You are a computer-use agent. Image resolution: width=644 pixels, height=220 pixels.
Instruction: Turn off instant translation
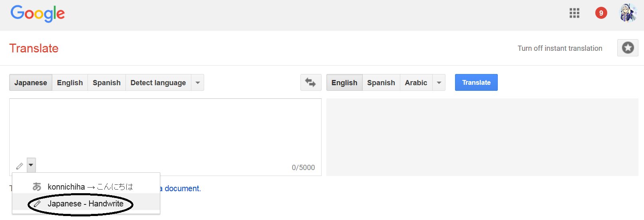pos(560,48)
